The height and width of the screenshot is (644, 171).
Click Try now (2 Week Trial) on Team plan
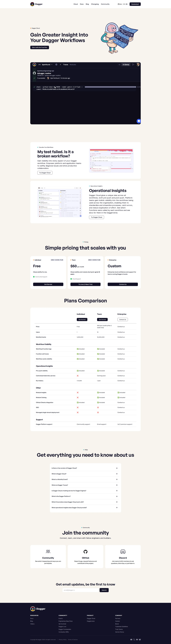coord(85,284)
